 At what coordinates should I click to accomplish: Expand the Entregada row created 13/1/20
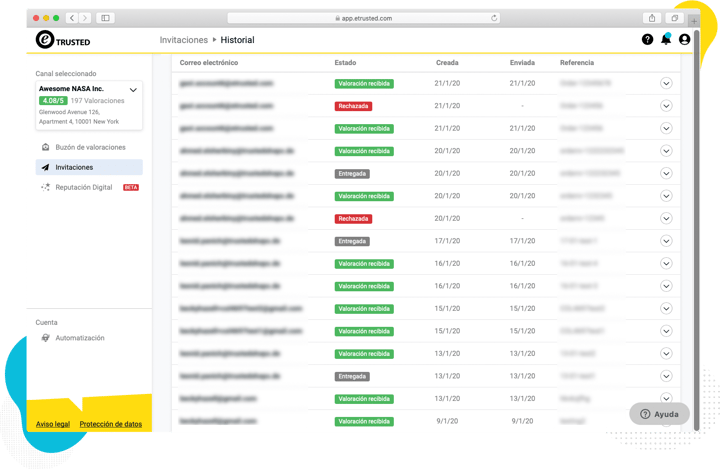[x=666, y=376]
